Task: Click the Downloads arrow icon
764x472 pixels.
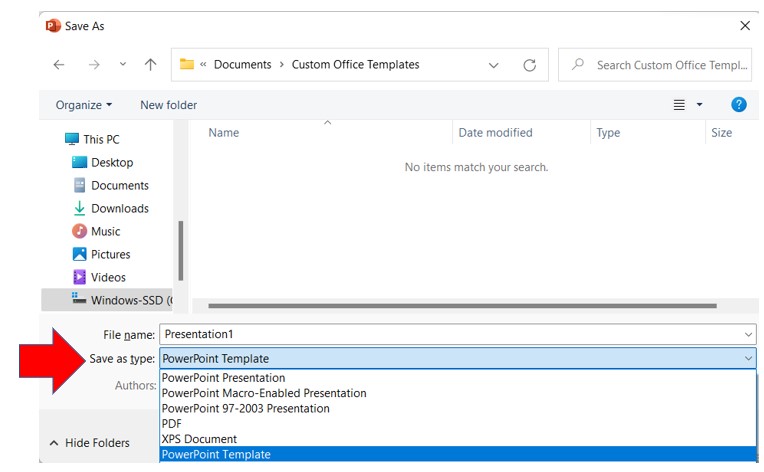Action: (x=79, y=208)
